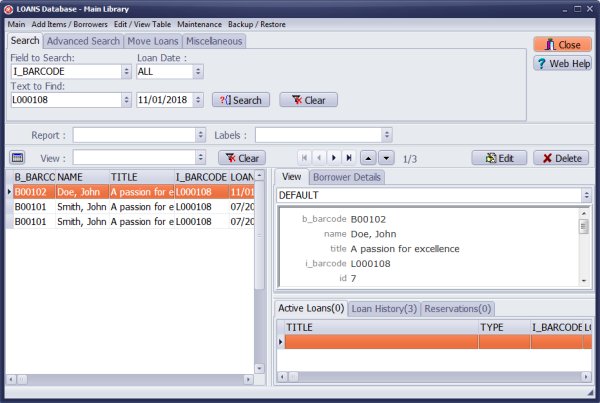
Task: Expand the DEFAULT view template dropdown
Action: coord(586,195)
